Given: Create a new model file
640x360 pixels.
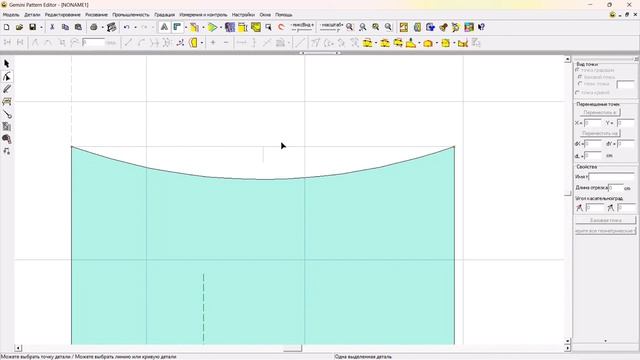Looking at the screenshot, I should coord(7,27).
